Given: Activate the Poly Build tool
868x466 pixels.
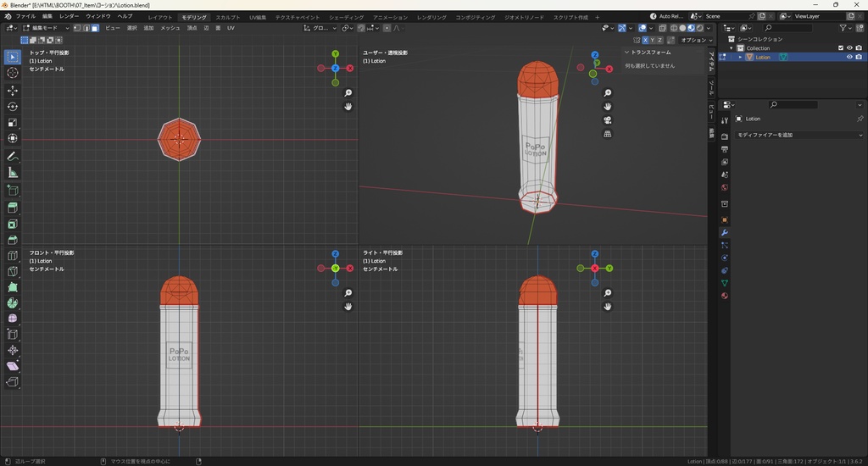Looking at the screenshot, I should click(13, 287).
